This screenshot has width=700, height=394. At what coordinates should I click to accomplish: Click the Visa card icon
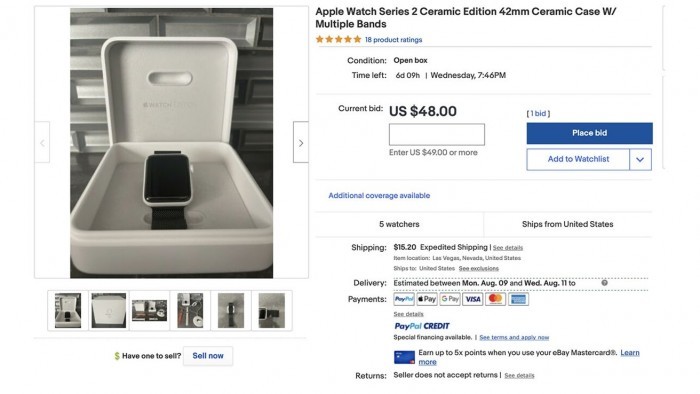pos(472,299)
